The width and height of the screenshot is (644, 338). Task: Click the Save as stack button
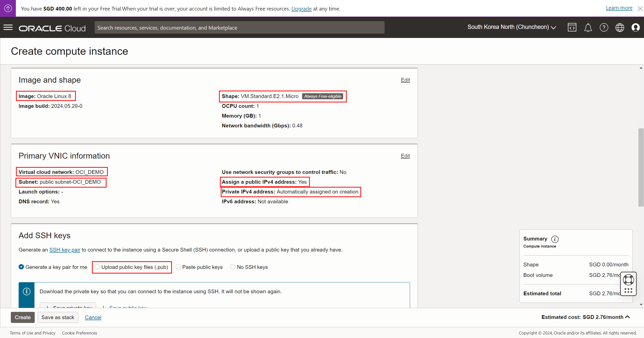pos(58,317)
